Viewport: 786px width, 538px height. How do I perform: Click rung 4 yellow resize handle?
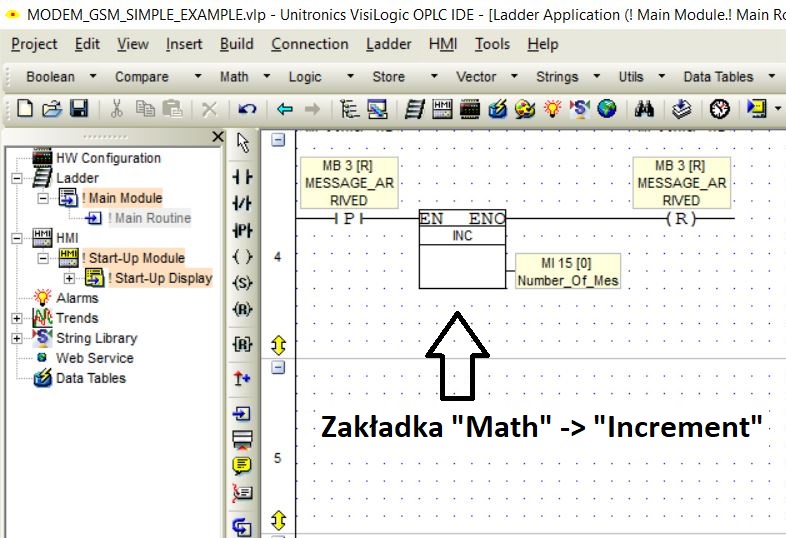pos(278,345)
